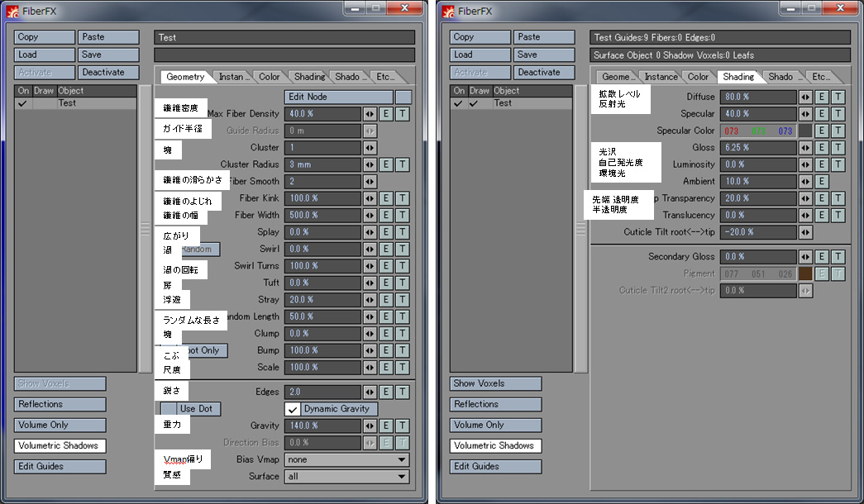
Task: Enable the Use Dot checkbox
Action: (169, 410)
